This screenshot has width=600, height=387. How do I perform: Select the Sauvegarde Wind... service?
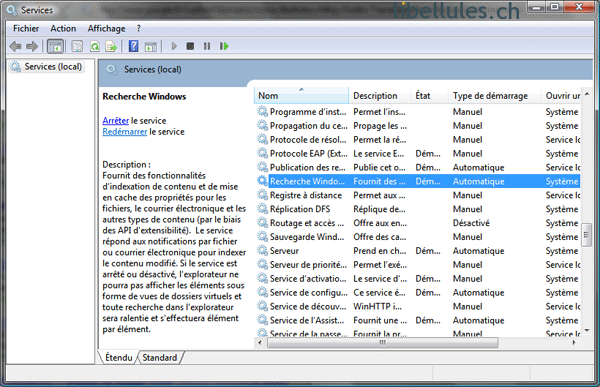pos(307,237)
